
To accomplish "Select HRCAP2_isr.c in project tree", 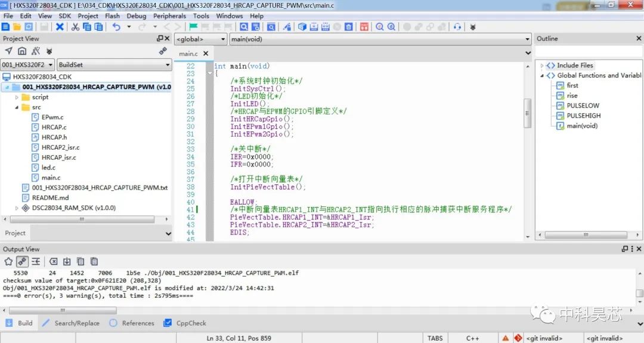I will tap(60, 147).
